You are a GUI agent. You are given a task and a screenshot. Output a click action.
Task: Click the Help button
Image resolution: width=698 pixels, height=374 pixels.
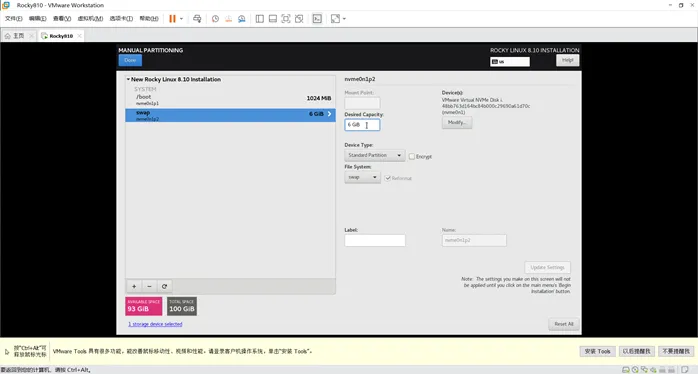[x=568, y=60]
